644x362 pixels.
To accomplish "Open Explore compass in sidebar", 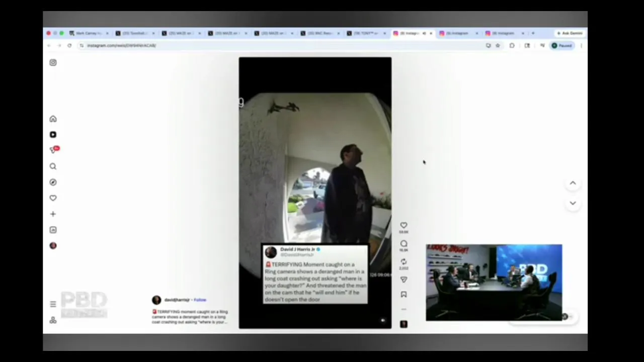I will [53, 182].
